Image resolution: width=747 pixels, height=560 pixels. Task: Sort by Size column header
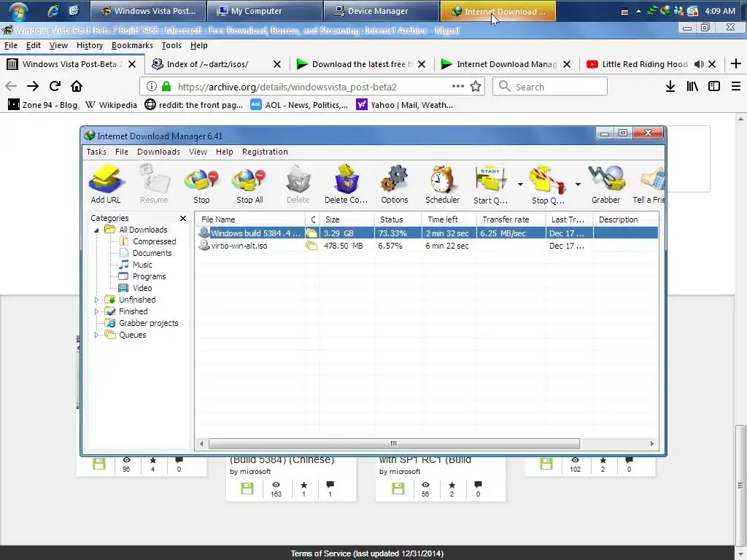347,219
